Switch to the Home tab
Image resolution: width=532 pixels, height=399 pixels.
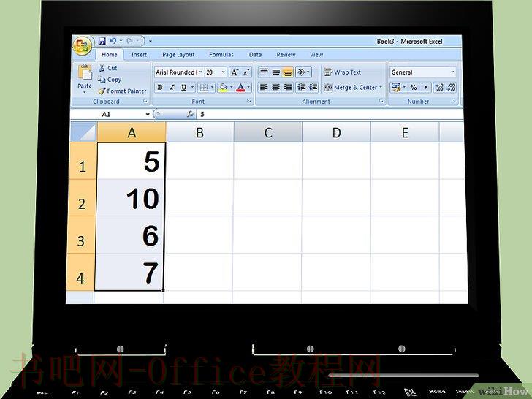[x=110, y=55]
